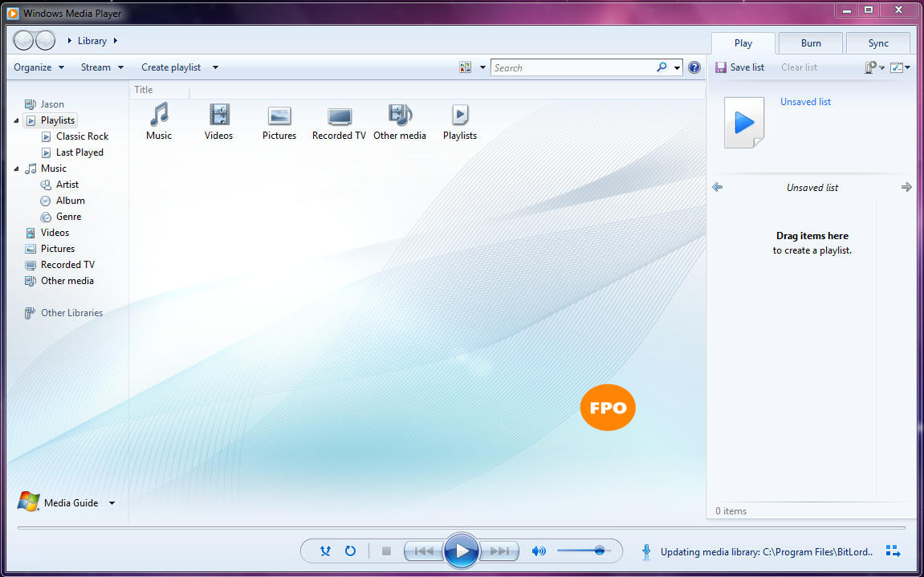This screenshot has width=924, height=577.
Task: Open the Videos icon in the content pane
Action: (218, 121)
